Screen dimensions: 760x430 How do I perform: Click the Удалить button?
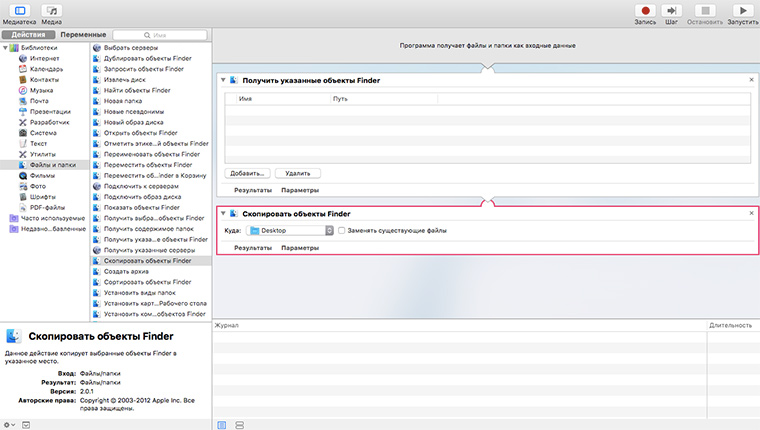click(298, 173)
